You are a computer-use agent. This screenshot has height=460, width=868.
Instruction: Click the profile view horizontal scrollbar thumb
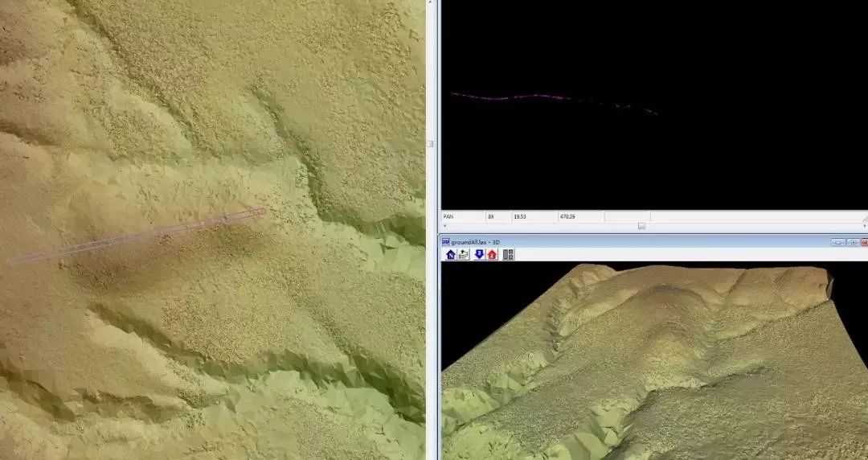coord(641,226)
